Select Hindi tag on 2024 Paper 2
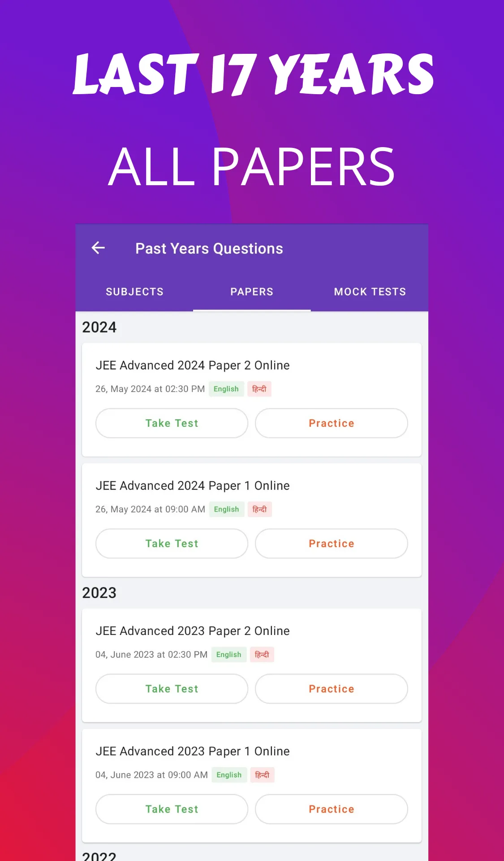Screen dimensions: 504x861 tap(259, 389)
